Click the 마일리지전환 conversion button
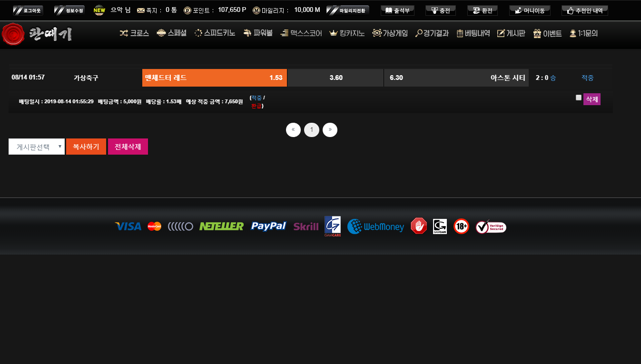The image size is (641, 364). point(347,10)
